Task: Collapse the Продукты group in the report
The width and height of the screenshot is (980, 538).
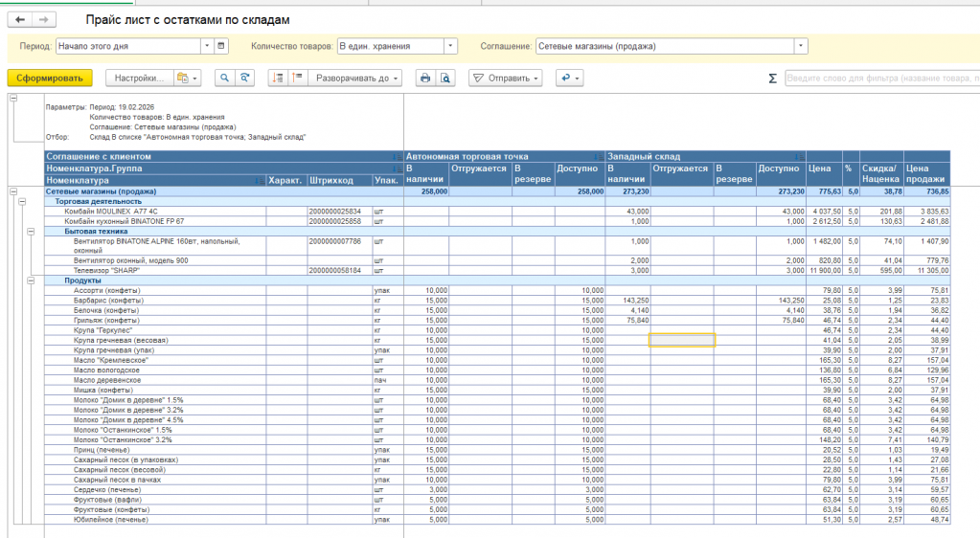Action: (32, 280)
